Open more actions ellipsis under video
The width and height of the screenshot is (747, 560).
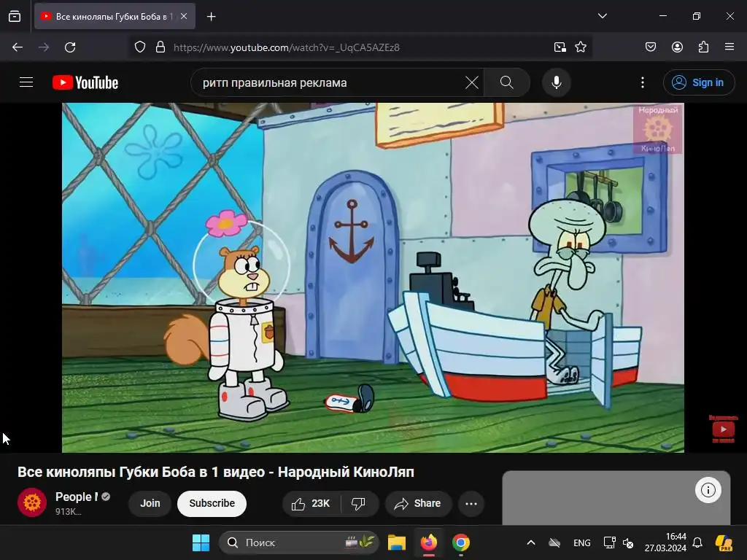(471, 503)
